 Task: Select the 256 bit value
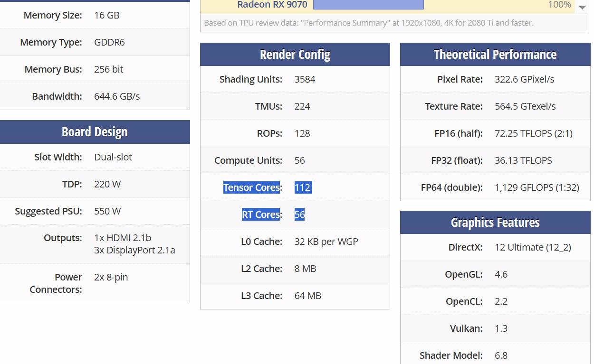coord(109,69)
